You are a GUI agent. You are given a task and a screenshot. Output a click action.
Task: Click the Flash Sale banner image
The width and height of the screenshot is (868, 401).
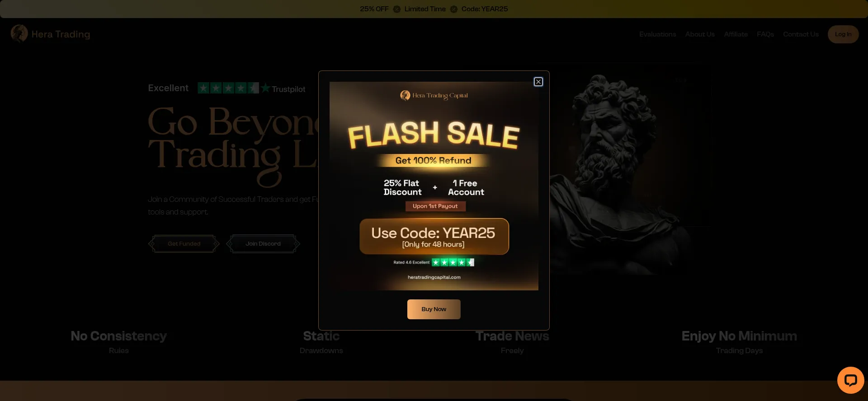434,186
